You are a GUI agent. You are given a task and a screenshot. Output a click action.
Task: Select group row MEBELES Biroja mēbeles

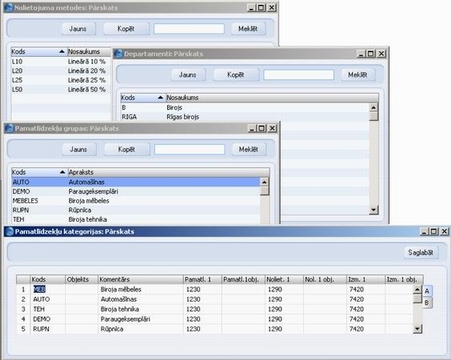pyautogui.click(x=136, y=201)
